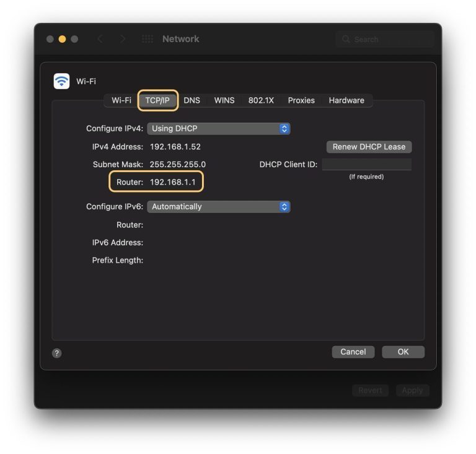
Task: Confirm settings with the OK button
Action: point(403,352)
